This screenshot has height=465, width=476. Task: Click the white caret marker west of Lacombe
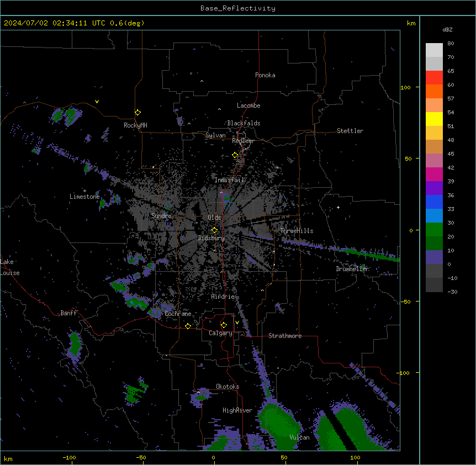pyautogui.click(x=219, y=109)
